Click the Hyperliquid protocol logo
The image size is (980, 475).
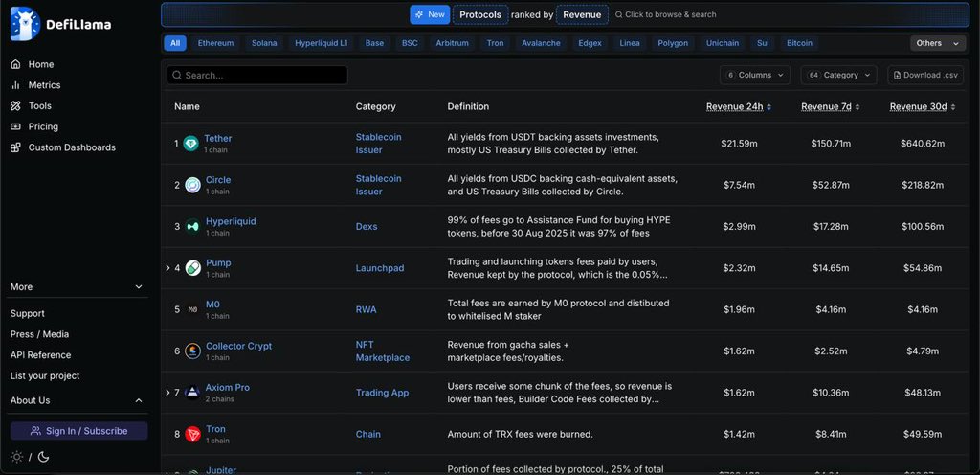(193, 226)
